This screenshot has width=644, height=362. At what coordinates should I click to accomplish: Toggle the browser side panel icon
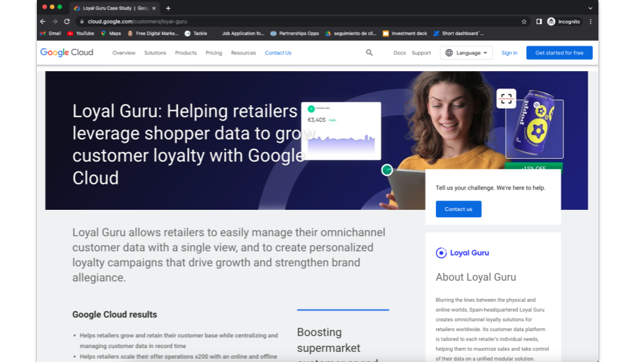539,21
